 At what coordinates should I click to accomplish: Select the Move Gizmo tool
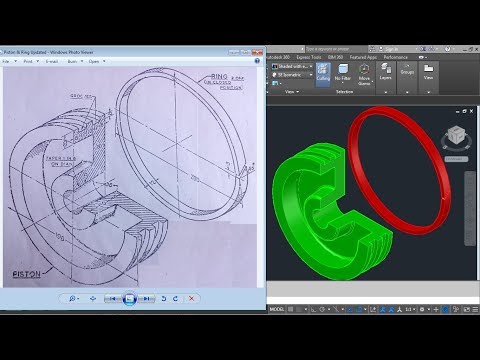[x=364, y=75]
